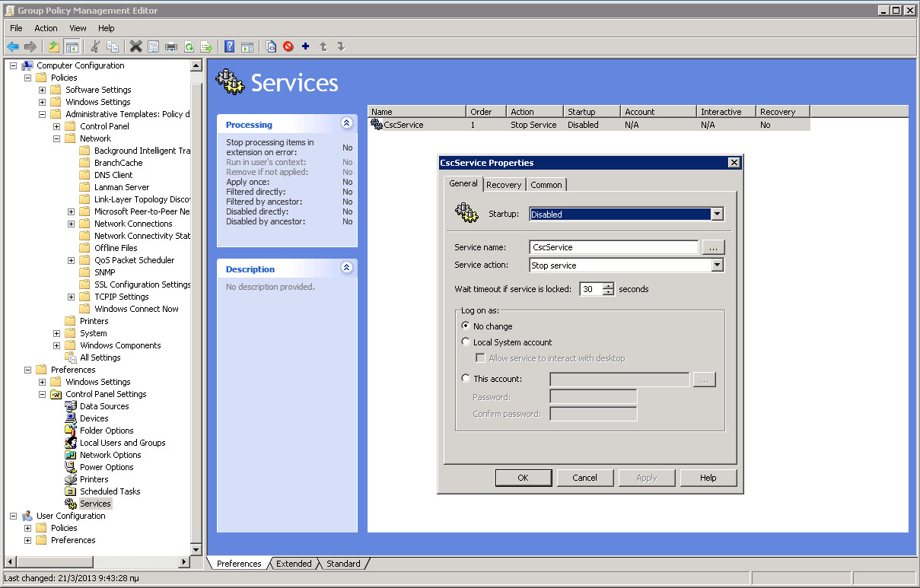The height and width of the screenshot is (588, 920).
Task: Click the red Disable toolbar icon
Action: [288, 46]
